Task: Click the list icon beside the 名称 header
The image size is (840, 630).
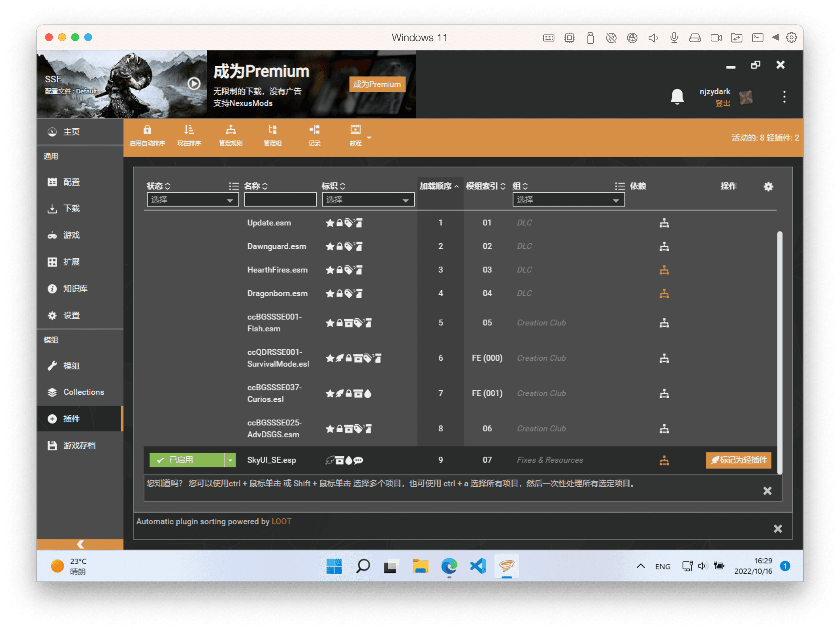Action: 234,186
